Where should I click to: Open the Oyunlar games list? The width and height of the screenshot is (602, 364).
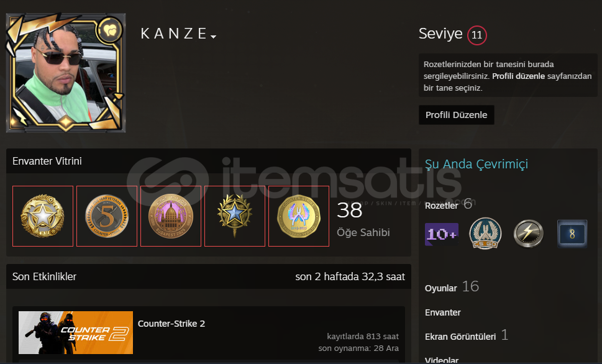point(440,288)
